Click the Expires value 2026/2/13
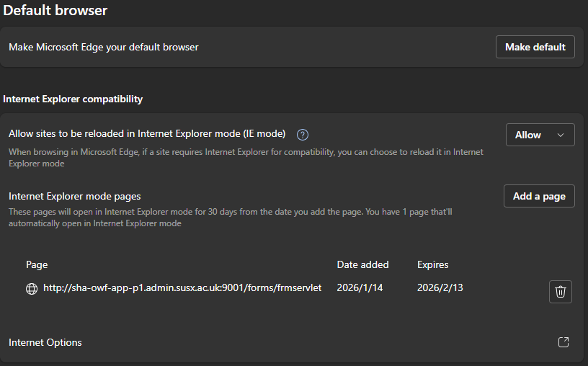The width and height of the screenshot is (588, 366). [440, 287]
